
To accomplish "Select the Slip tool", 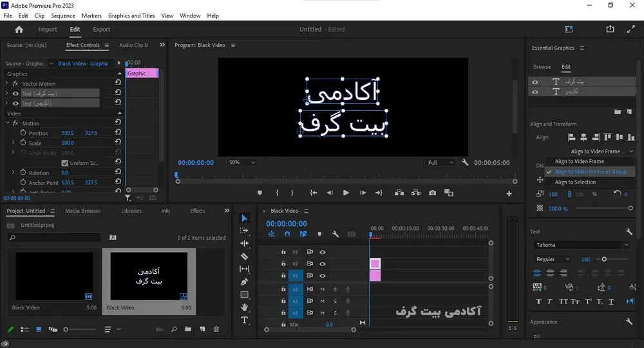I will point(244,269).
